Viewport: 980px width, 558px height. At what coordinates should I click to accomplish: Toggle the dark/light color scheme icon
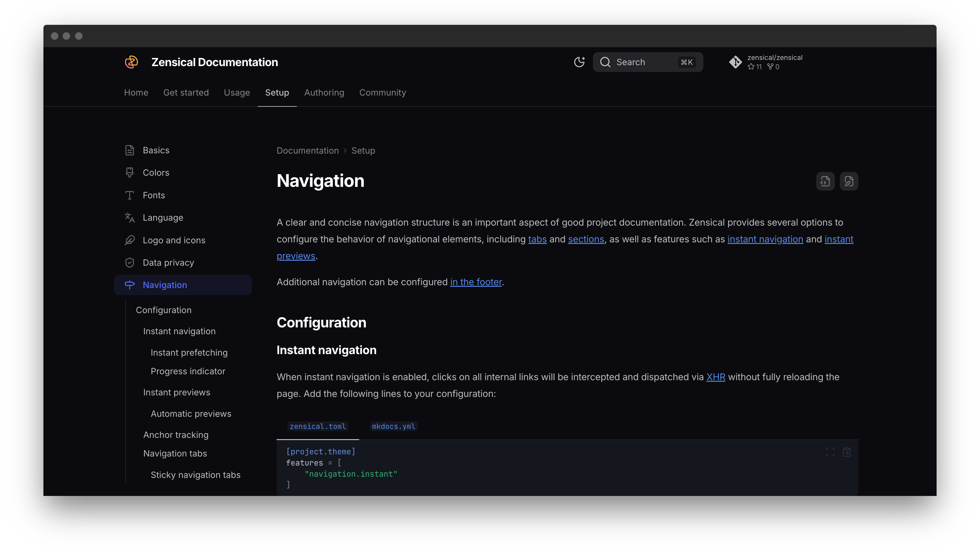pos(579,62)
